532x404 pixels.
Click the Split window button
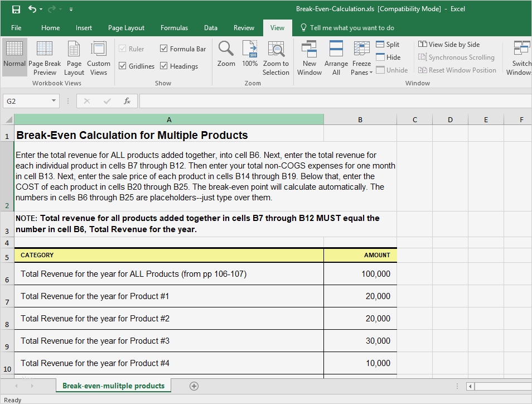[388, 45]
